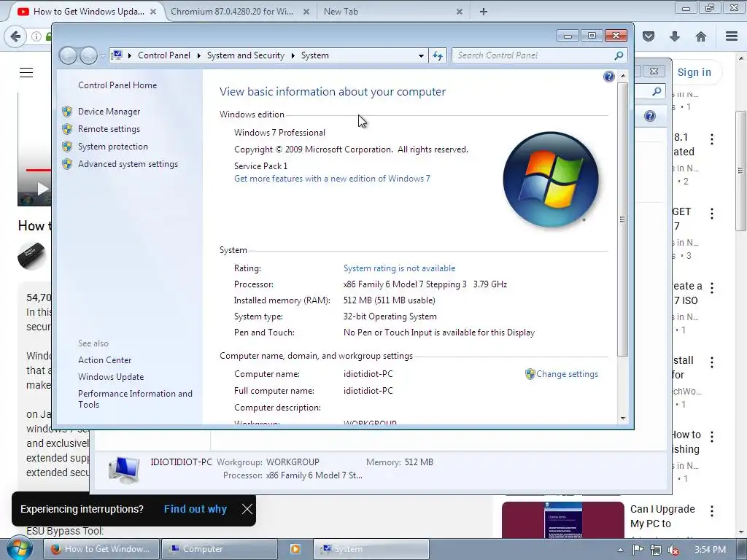Open recent pages dropdown beside nav arrows

click(x=102, y=56)
